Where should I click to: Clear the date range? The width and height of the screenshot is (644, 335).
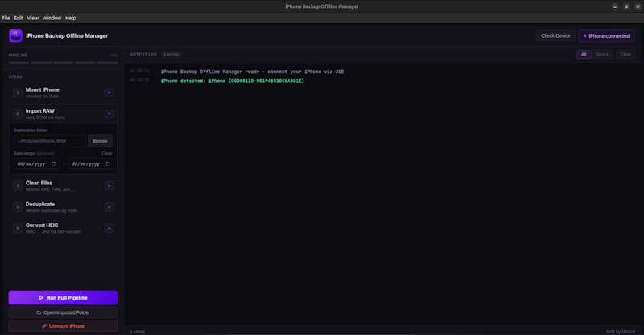[x=107, y=153]
